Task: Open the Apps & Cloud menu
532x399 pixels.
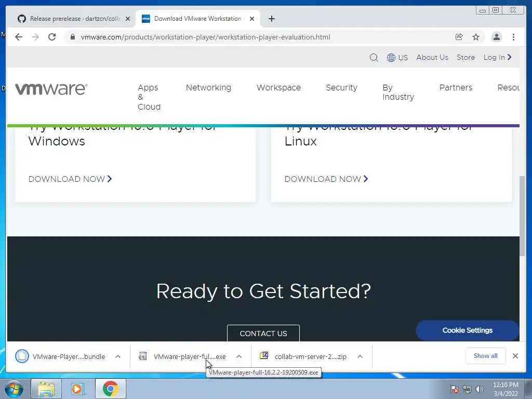Action: [149, 97]
